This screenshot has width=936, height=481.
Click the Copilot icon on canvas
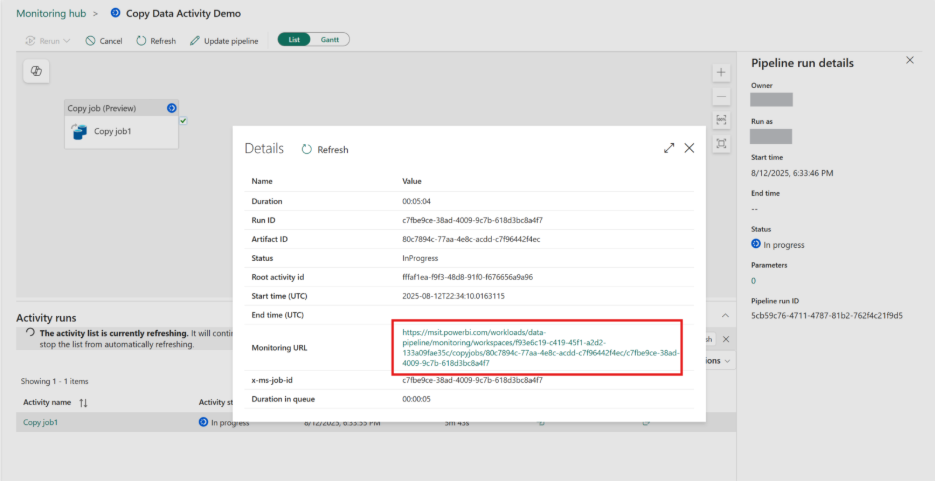(37, 71)
